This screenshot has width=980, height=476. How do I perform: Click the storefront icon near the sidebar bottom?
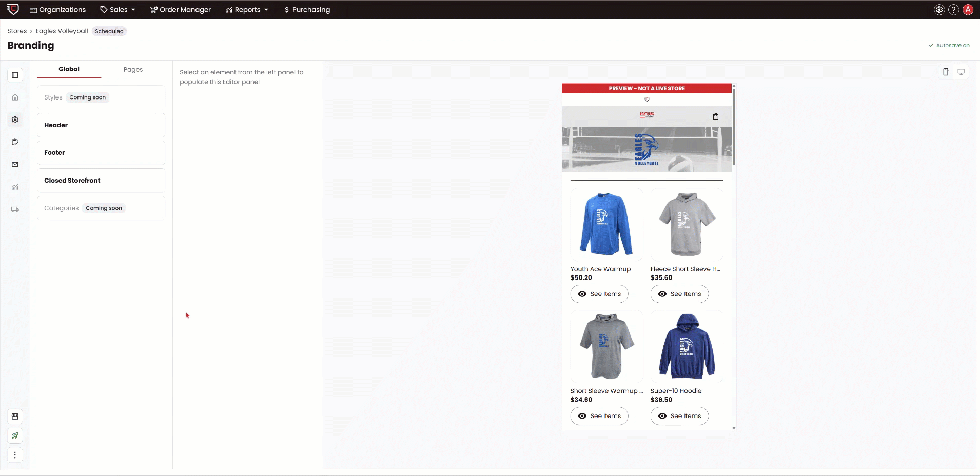[x=15, y=417]
